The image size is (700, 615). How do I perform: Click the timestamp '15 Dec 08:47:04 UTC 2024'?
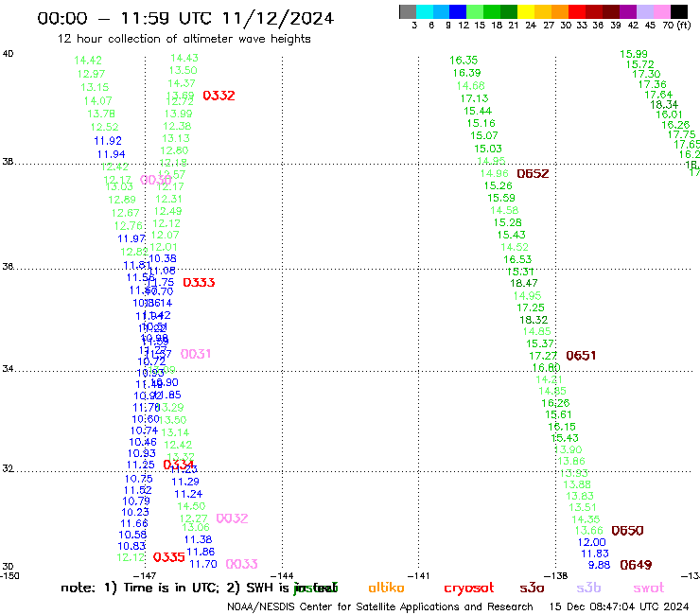(619, 607)
